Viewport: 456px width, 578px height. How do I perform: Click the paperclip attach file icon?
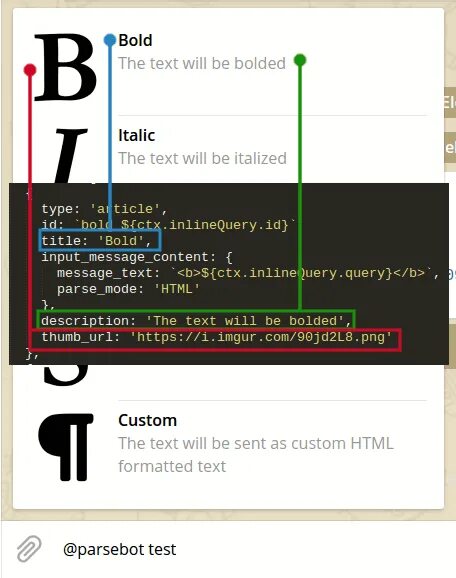pos(29,549)
